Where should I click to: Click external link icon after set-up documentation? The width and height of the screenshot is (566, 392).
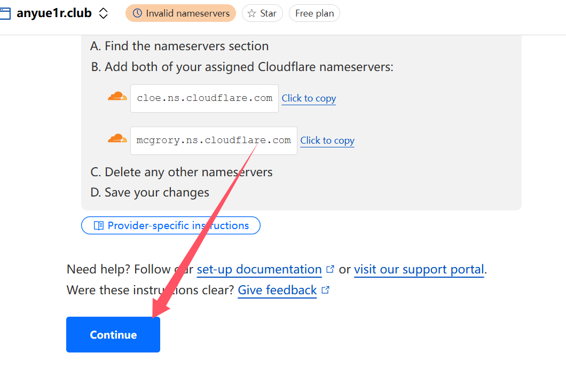[x=330, y=269]
